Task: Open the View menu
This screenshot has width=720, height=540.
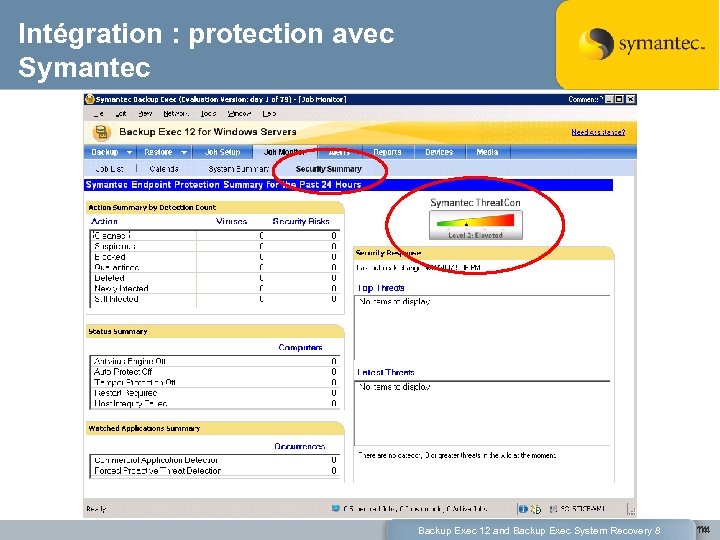Action: coord(145,114)
